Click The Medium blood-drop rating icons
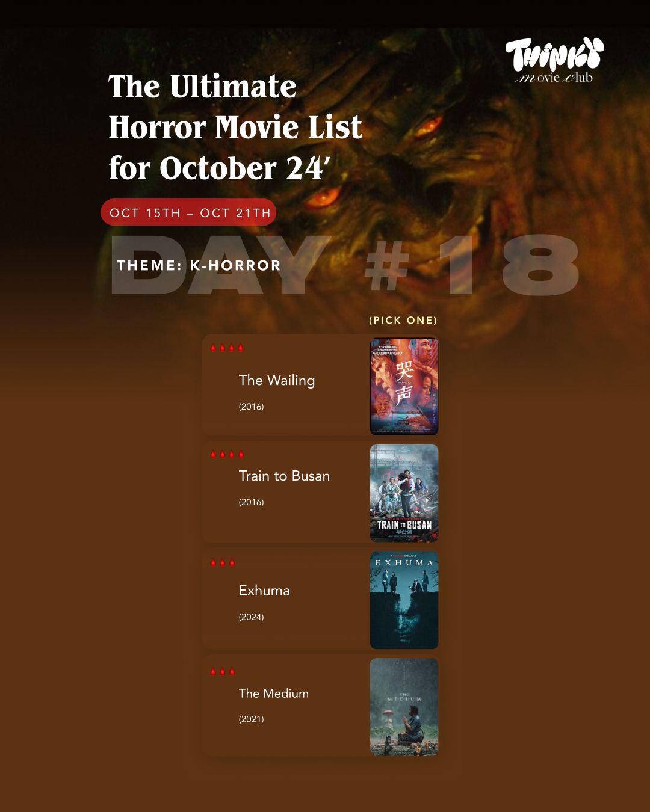This screenshot has width=650, height=812. pyautogui.click(x=223, y=672)
